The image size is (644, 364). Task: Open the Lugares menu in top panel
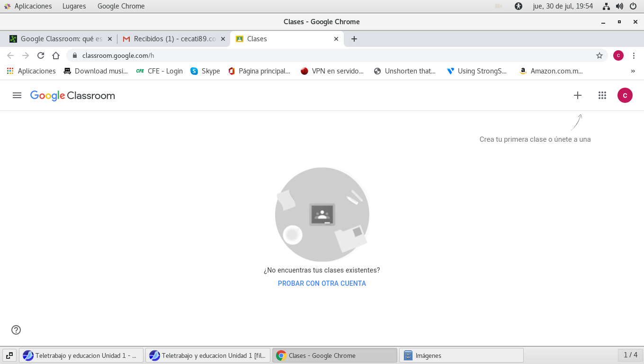(x=74, y=6)
